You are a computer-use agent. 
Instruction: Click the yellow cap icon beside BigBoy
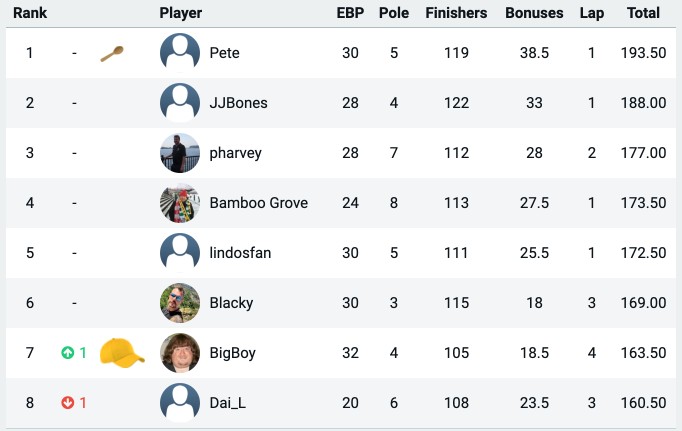pyautogui.click(x=122, y=353)
